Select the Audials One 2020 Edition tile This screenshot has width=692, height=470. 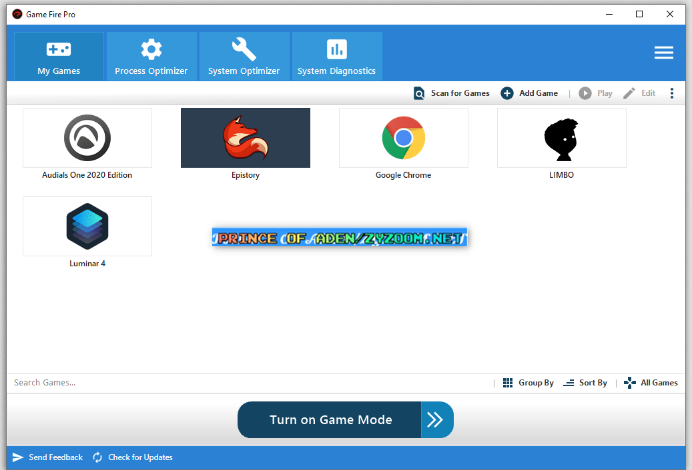[x=87, y=138]
